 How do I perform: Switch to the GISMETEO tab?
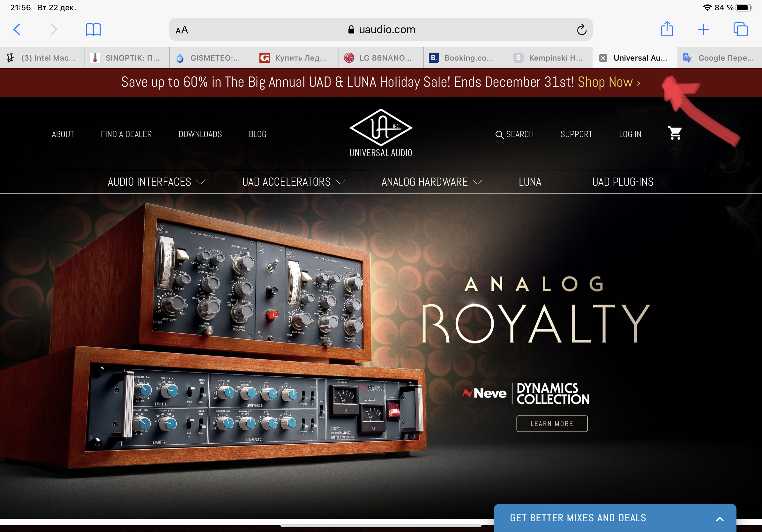tap(212, 58)
